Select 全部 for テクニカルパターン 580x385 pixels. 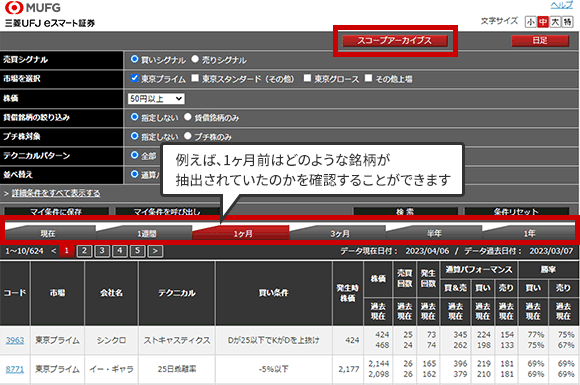coord(135,155)
